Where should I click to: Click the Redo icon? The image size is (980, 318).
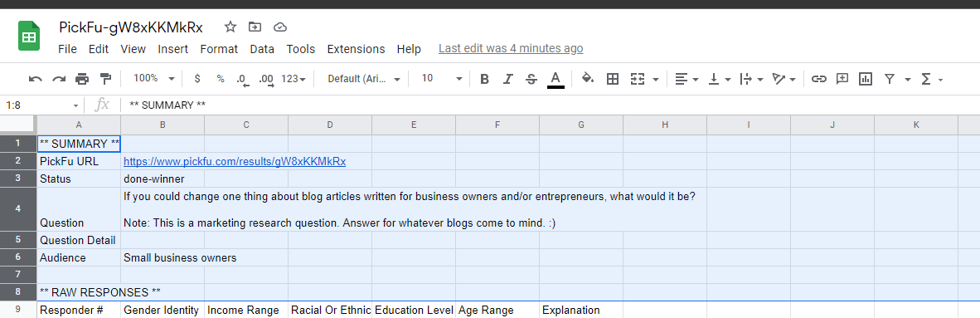[59, 79]
